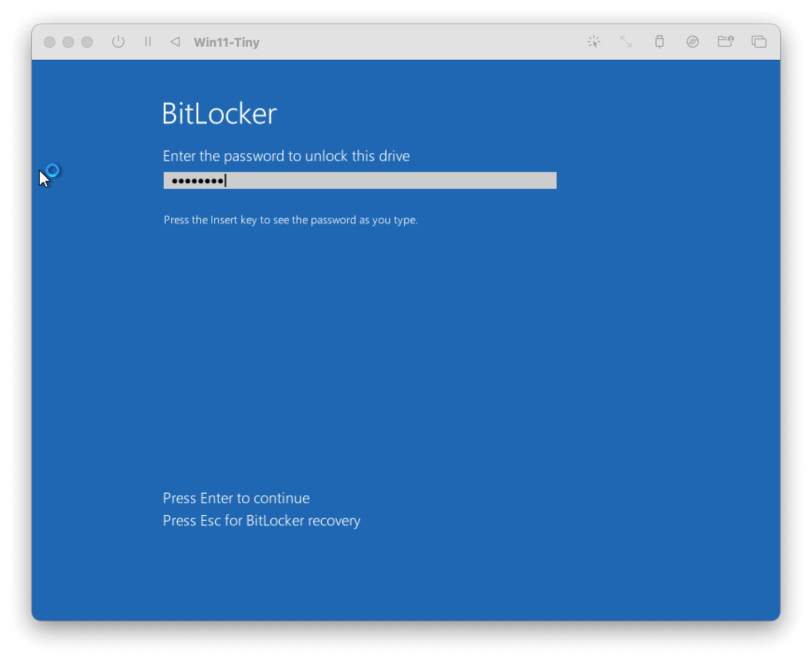The width and height of the screenshot is (812, 660).
Task: Open the CD/DVD drive options
Action: 691,42
